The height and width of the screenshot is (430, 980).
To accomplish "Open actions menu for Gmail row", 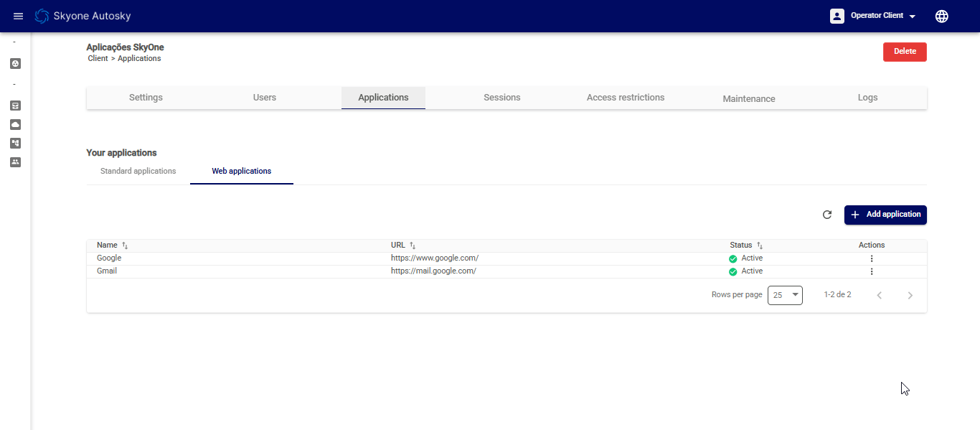I will click(x=872, y=271).
